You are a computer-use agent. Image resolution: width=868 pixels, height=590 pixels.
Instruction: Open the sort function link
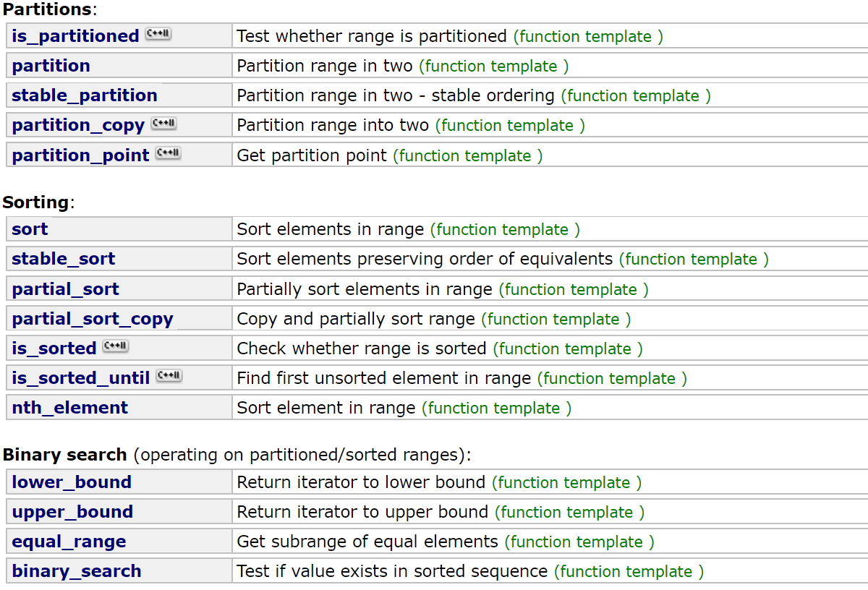(x=30, y=229)
